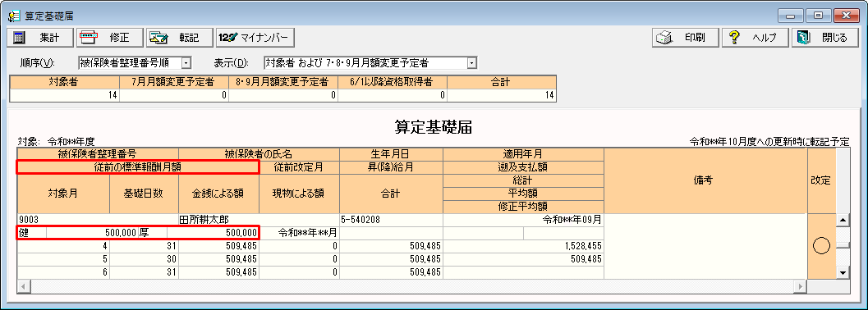Screen dimensions: 868x310
Task: Click horizontal scrollbar left arrow
Action: point(24,286)
